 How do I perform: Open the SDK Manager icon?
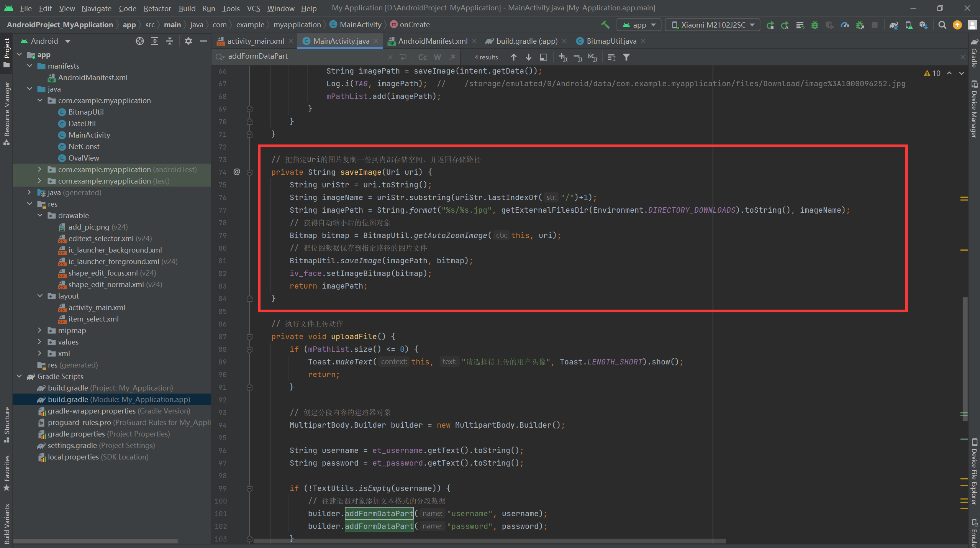[x=924, y=25]
